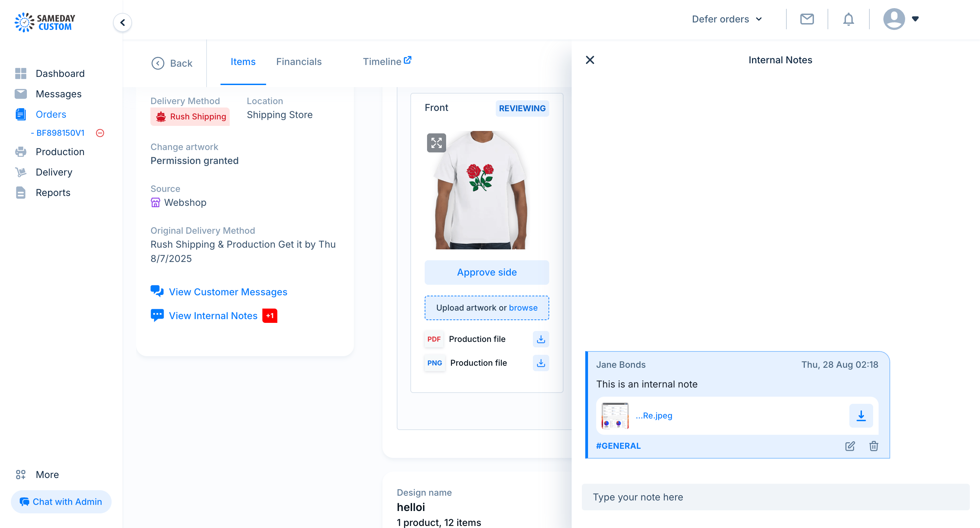Go to Production in sidebar

tap(60, 152)
